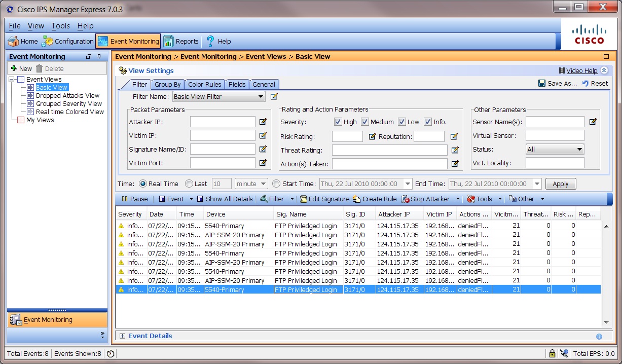Click the edit icon beside Filter Name

pyautogui.click(x=274, y=96)
